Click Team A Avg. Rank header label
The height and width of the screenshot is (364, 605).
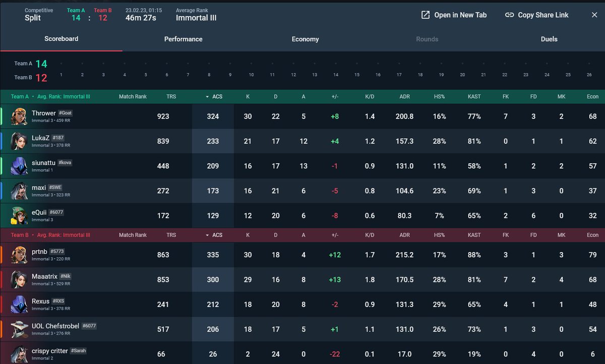[64, 96]
